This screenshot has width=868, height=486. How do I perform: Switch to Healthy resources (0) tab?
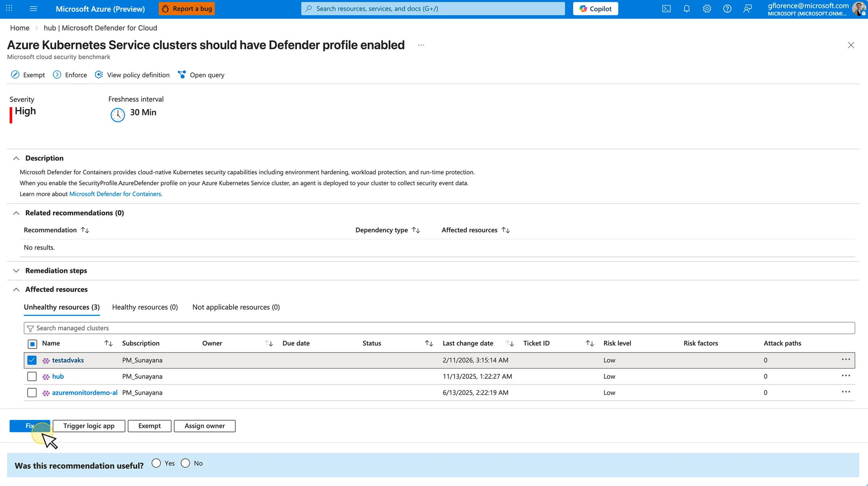click(x=145, y=307)
